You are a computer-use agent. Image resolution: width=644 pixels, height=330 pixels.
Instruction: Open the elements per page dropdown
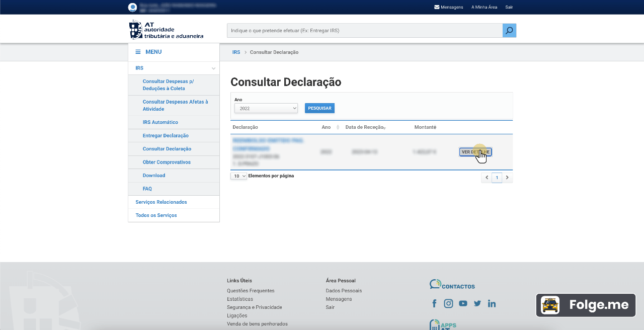238,176
